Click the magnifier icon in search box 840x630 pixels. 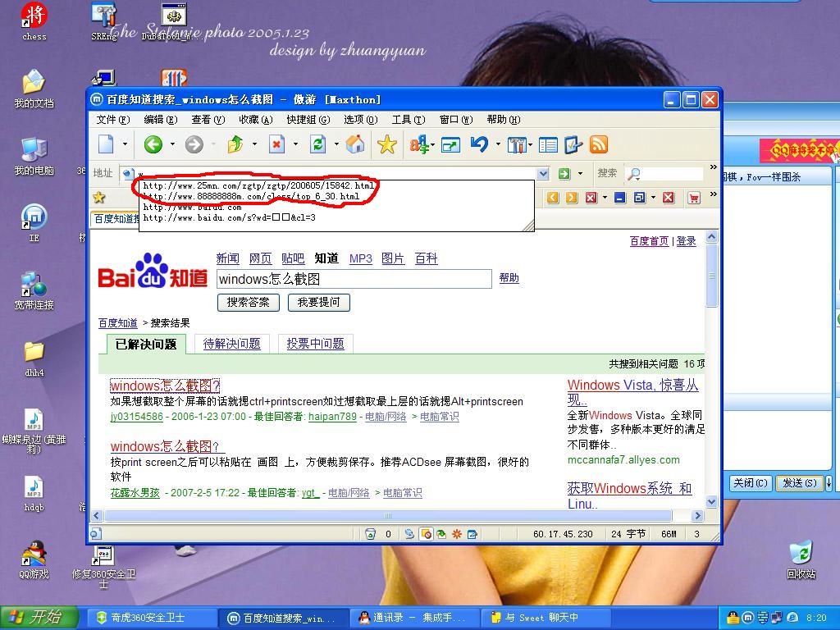(x=633, y=174)
